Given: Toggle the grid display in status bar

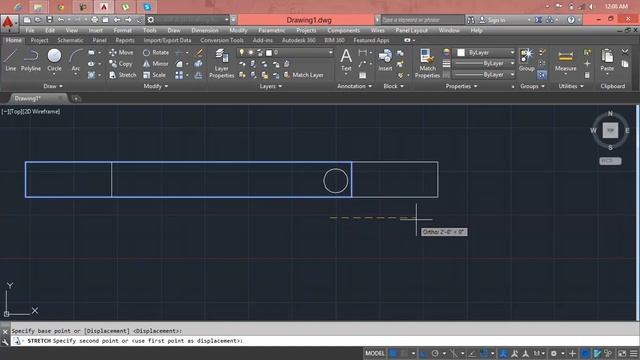Looking at the screenshot, I should click(393, 353).
